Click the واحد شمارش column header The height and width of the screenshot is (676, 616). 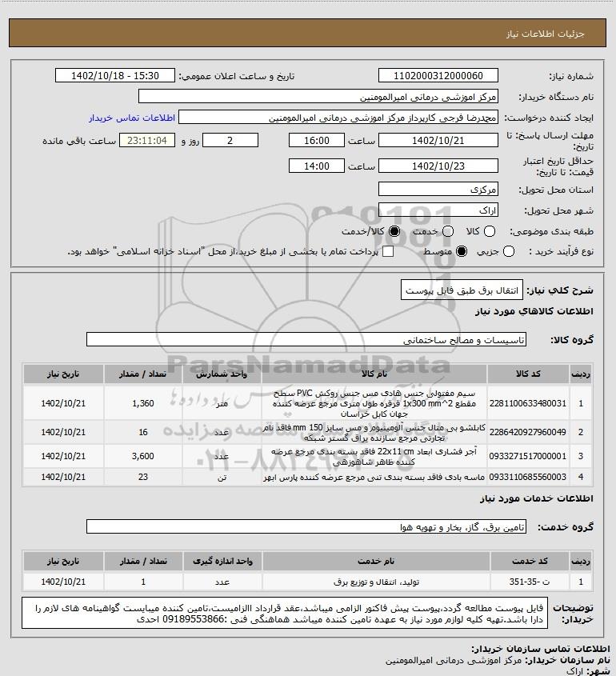point(222,374)
